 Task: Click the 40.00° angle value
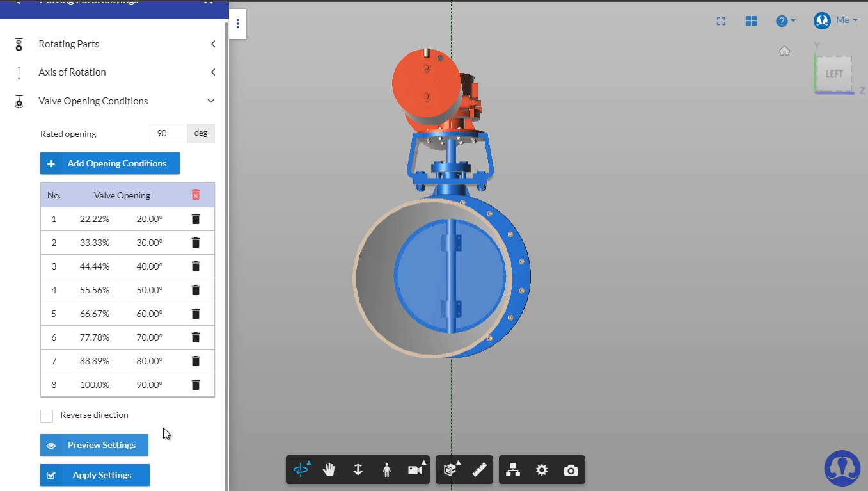pyautogui.click(x=150, y=266)
